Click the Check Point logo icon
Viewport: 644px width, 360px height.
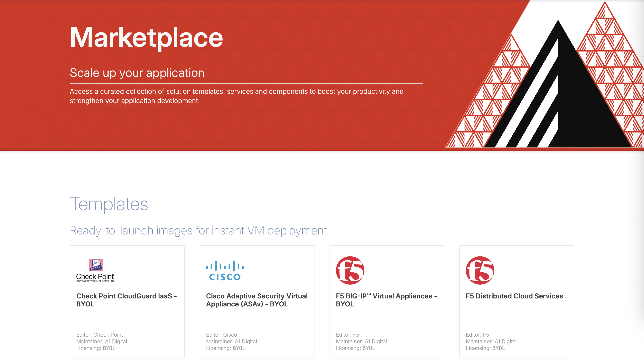pos(95,270)
